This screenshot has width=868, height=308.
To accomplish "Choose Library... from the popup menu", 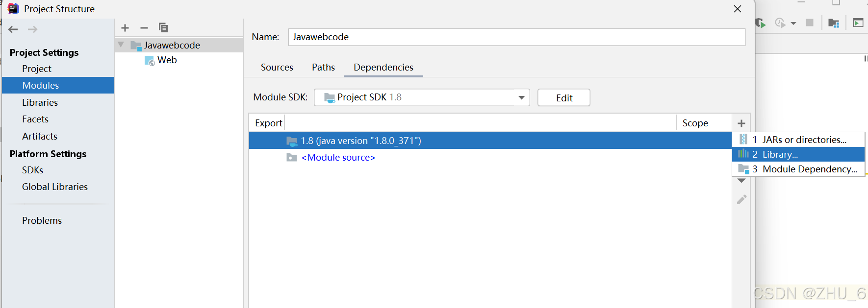I will click(780, 154).
